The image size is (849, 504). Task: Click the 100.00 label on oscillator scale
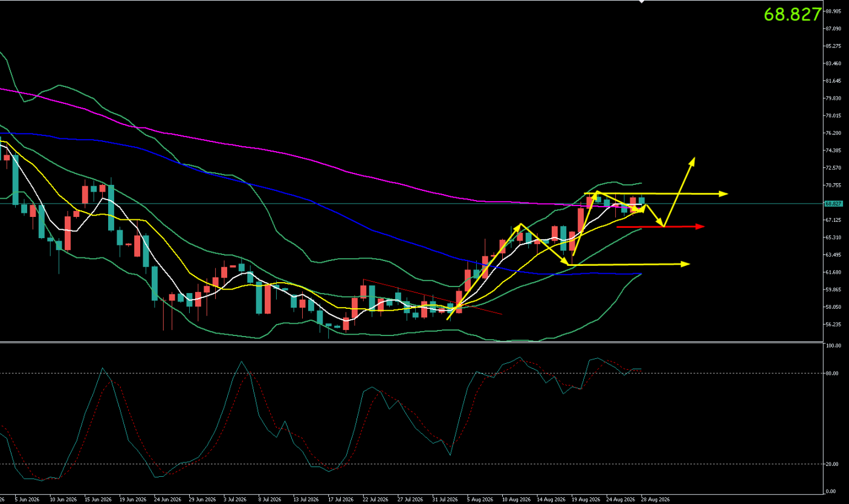833,346
